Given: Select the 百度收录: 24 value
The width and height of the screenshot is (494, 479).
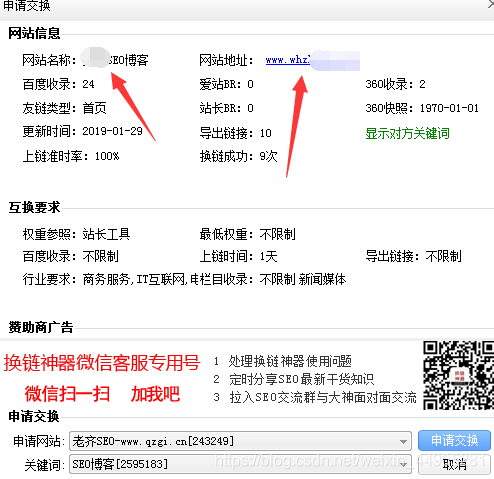Looking at the screenshot, I should click(88, 84).
